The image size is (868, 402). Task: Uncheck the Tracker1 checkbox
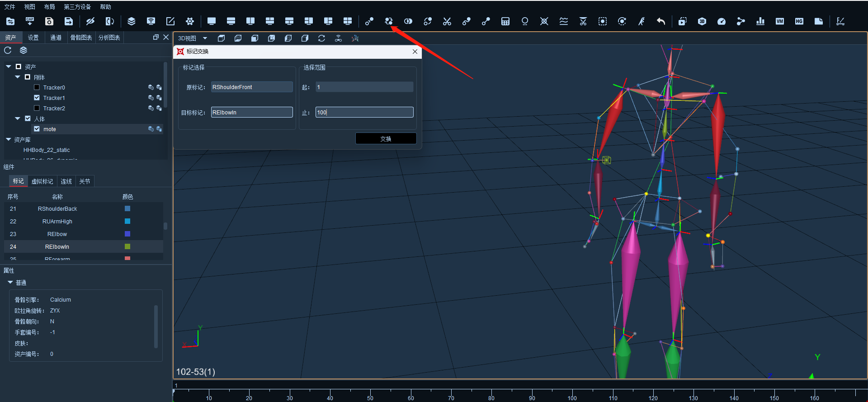coord(37,98)
